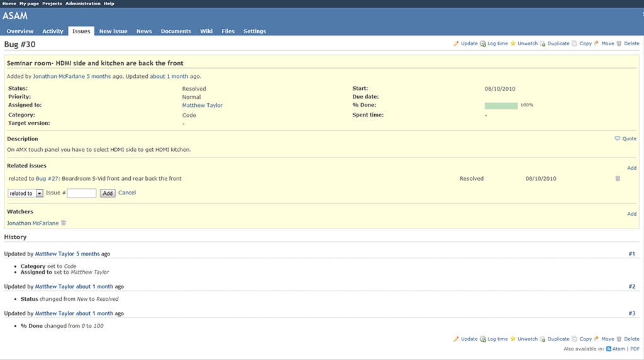Click the top Duplicate icon

pyautogui.click(x=543, y=43)
